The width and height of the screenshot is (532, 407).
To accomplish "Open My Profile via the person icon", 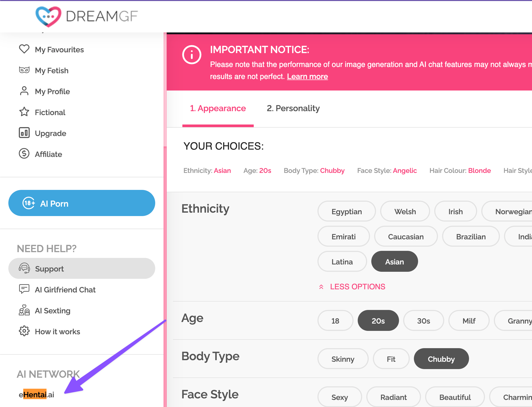I will pyautogui.click(x=24, y=91).
